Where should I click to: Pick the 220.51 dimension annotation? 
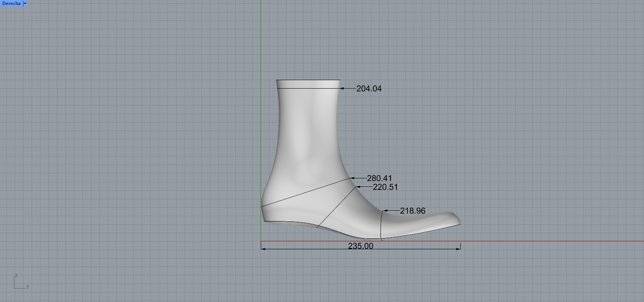point(385,187)
